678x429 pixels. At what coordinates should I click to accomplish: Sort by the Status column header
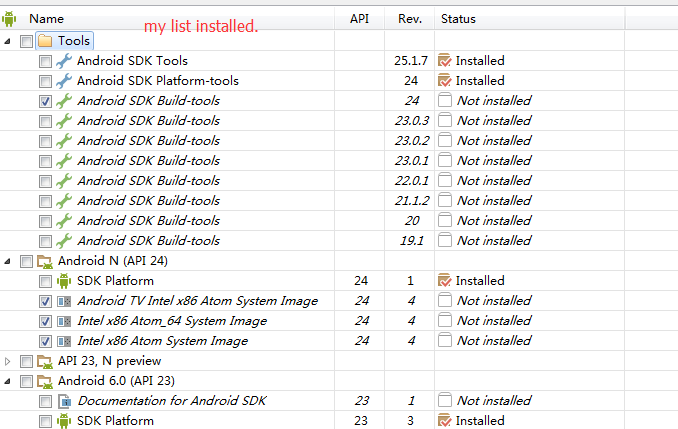tap(458, 19)
